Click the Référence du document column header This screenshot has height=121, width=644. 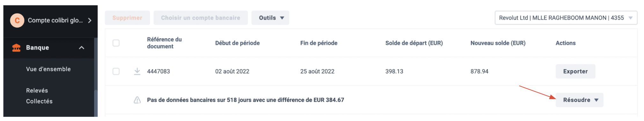coord(165,43)
